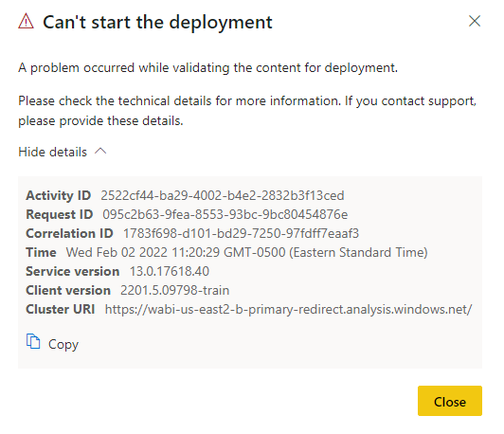Select Activity ID value 2522cf44-ba29-4002-b4e2-2832b3f13ced

click(223, 195)
